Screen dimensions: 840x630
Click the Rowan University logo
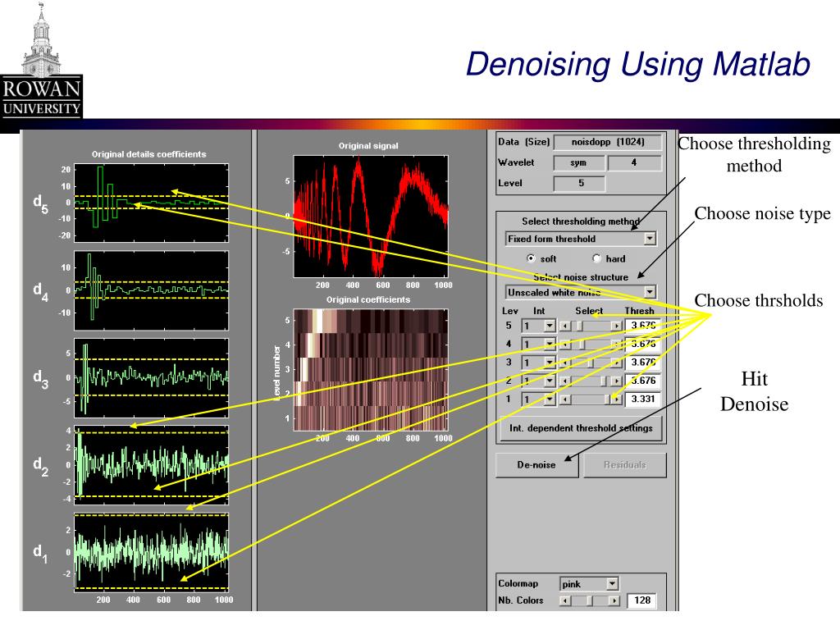point(41,61)
